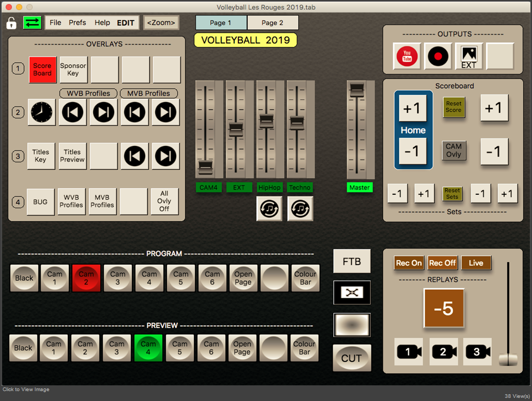
Task: Select replay camera 3 icon
Action: pos(477,352)
